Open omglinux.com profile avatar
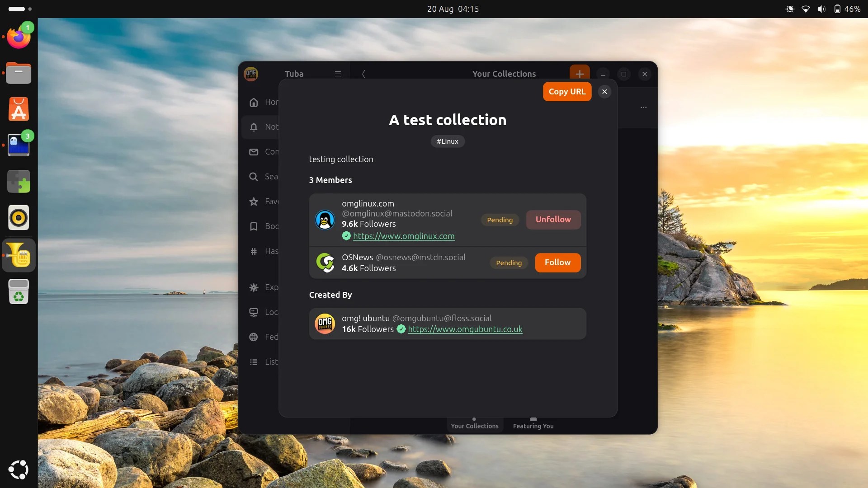This screenshot has width=868, height=488. (325, 220)
